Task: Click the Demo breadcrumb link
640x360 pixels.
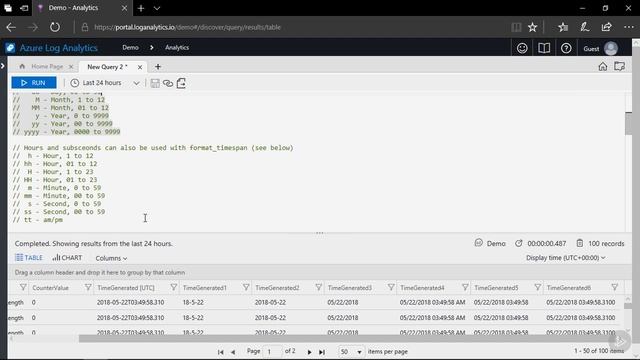Action: (x=130, y=47)
